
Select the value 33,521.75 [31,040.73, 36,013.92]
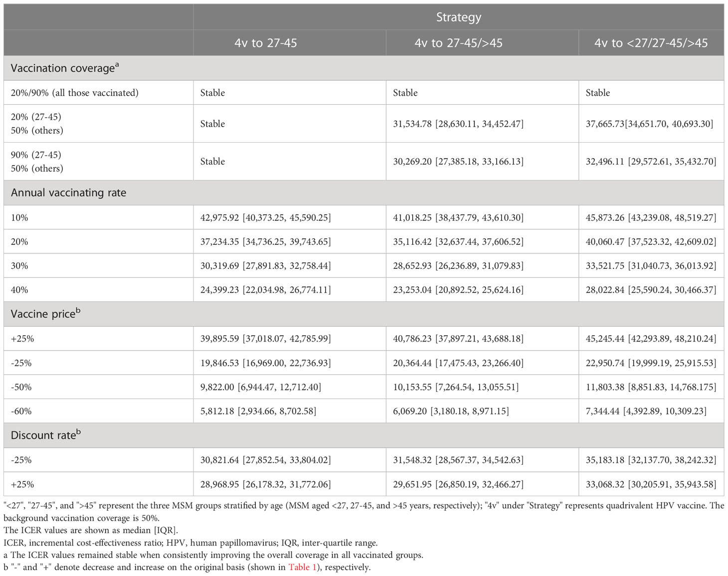651,266
